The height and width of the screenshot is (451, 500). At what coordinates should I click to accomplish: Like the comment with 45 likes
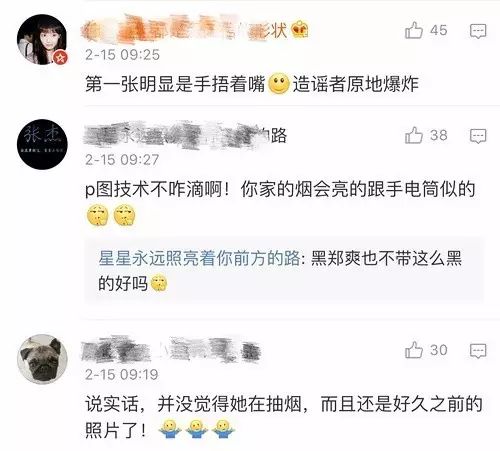tap(414, 30)
